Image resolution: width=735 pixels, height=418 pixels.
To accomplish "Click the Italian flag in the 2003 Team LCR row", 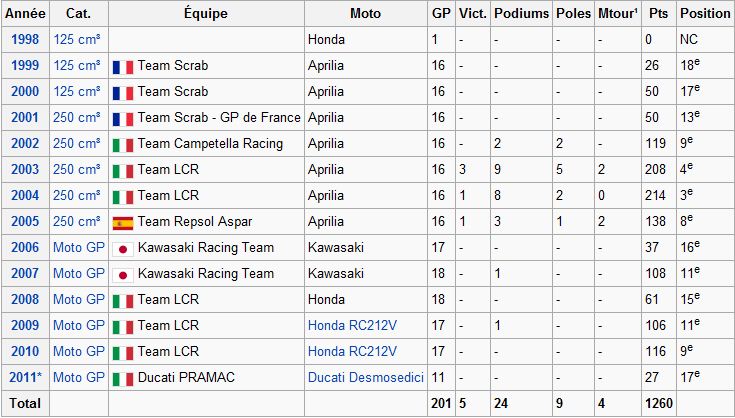I will click(123, 171).
